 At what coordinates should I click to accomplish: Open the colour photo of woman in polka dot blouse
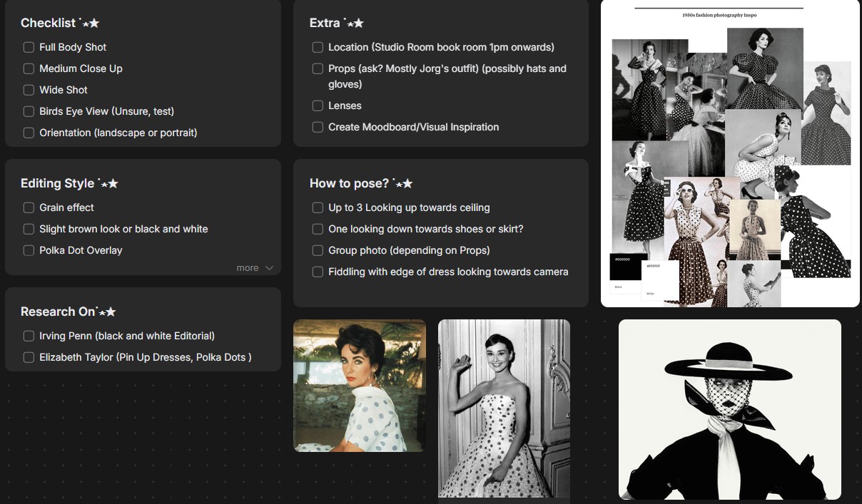tap(360, 385)
